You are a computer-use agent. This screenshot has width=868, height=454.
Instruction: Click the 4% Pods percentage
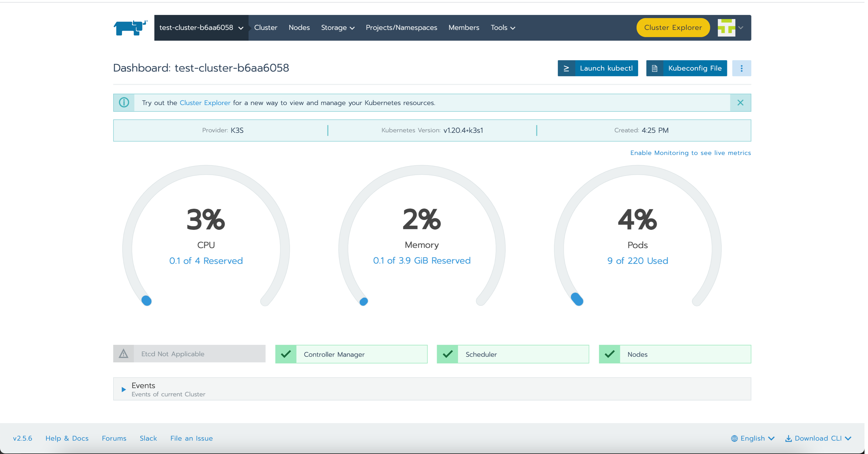(x=637, y=220)
